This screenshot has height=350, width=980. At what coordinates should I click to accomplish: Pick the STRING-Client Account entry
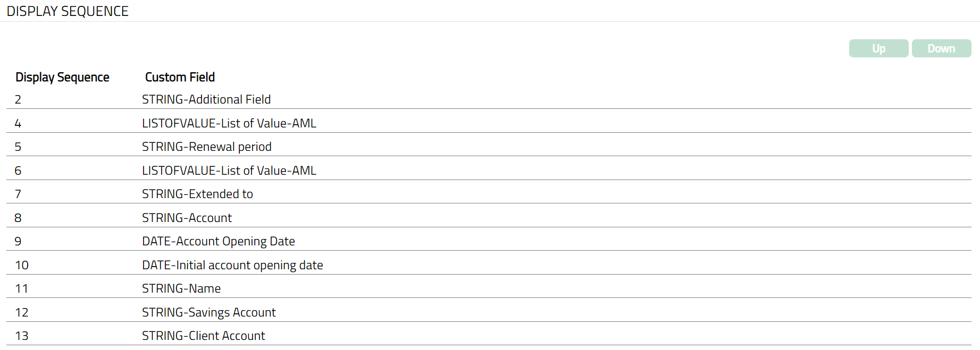tap(203, 336)
